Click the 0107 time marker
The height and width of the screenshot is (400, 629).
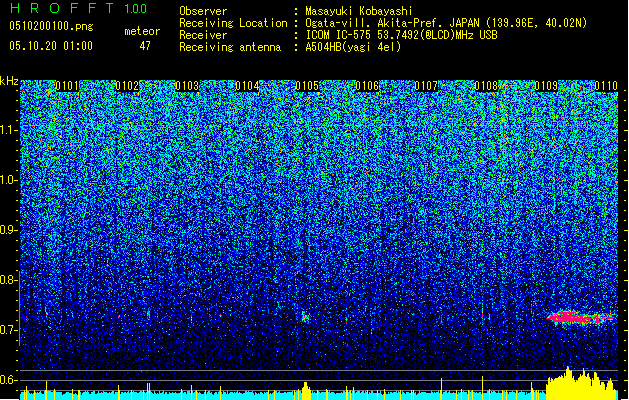426,86
